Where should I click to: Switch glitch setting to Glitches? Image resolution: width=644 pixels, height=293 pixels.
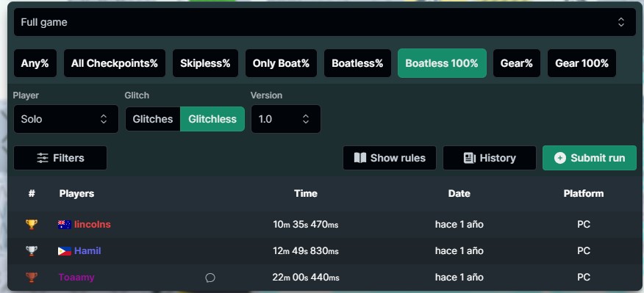click(x=153, y=119)
